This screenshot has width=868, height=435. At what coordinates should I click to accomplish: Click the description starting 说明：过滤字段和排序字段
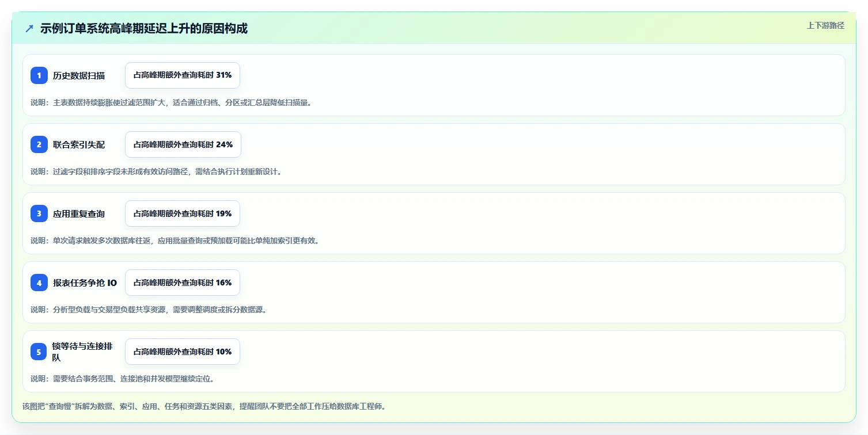click(x=156, y=171)
